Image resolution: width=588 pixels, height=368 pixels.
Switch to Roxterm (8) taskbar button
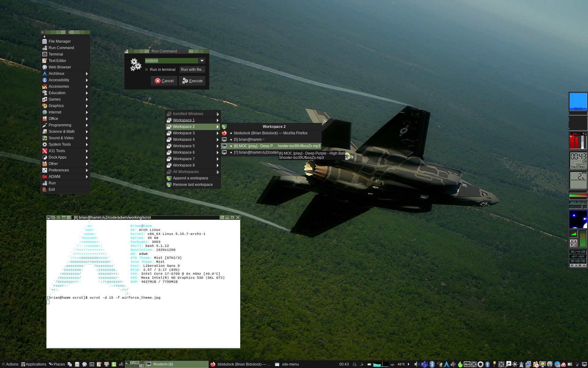point(177,364)
